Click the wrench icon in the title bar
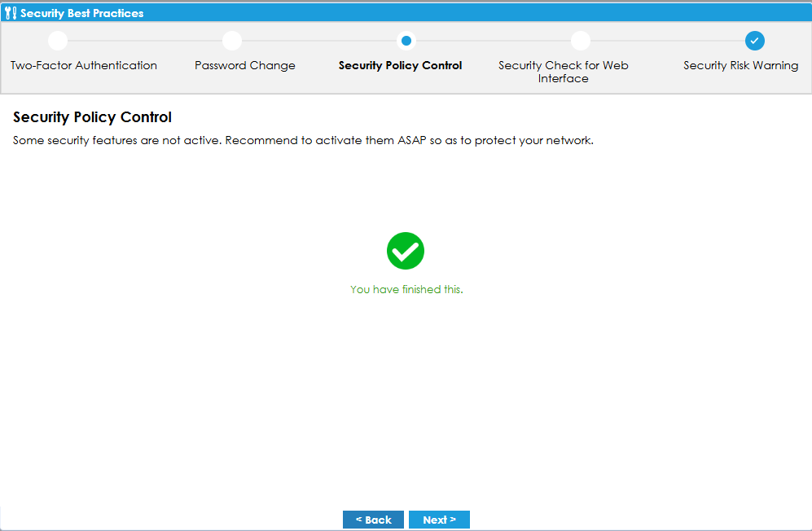The width and height of the screenshot is (812, 531). pyautogui.click(x=11, y=13)
